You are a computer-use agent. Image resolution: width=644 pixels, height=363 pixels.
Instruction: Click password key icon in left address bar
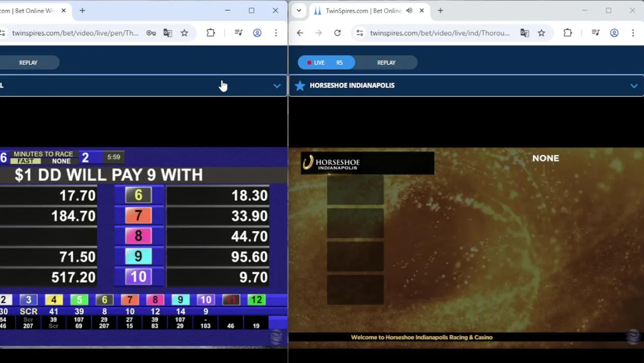pyautogui.click(x=151, y=33)
